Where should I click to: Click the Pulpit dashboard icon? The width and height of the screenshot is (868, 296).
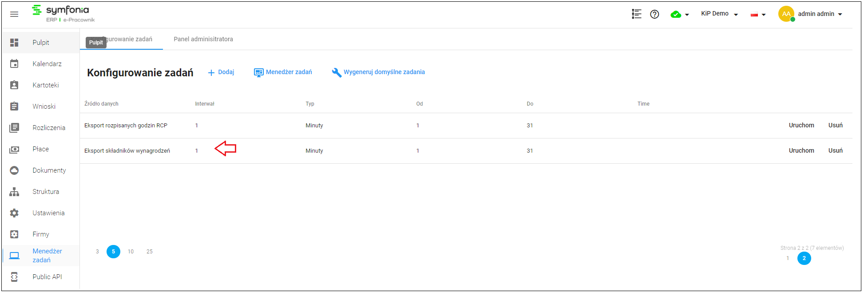coord(14,43)
